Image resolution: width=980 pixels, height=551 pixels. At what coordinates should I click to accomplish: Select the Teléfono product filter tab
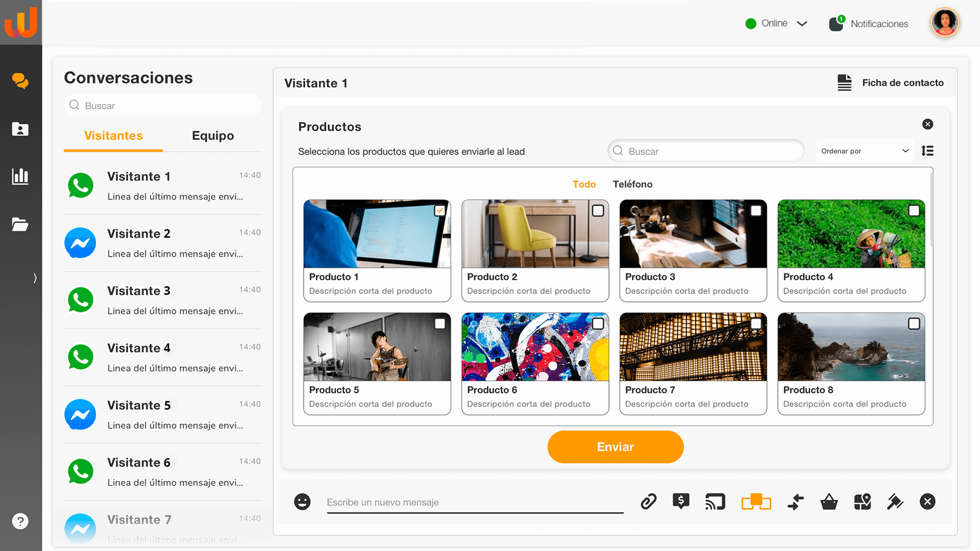click(632, 184)
